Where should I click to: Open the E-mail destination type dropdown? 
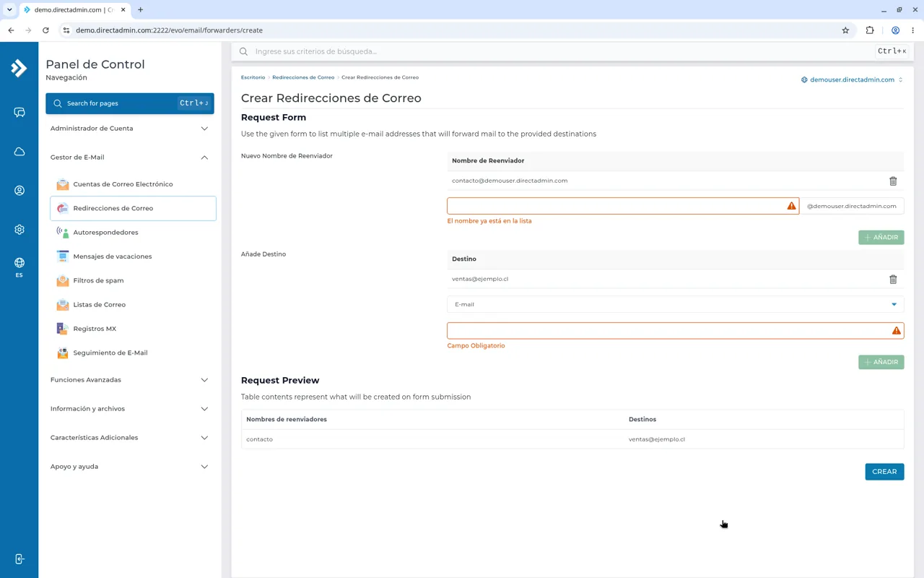point(675,304)
